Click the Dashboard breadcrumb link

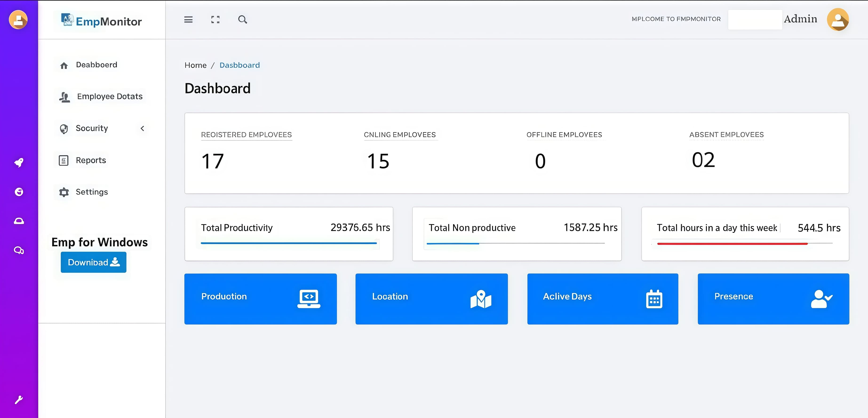tap(239, 65)
